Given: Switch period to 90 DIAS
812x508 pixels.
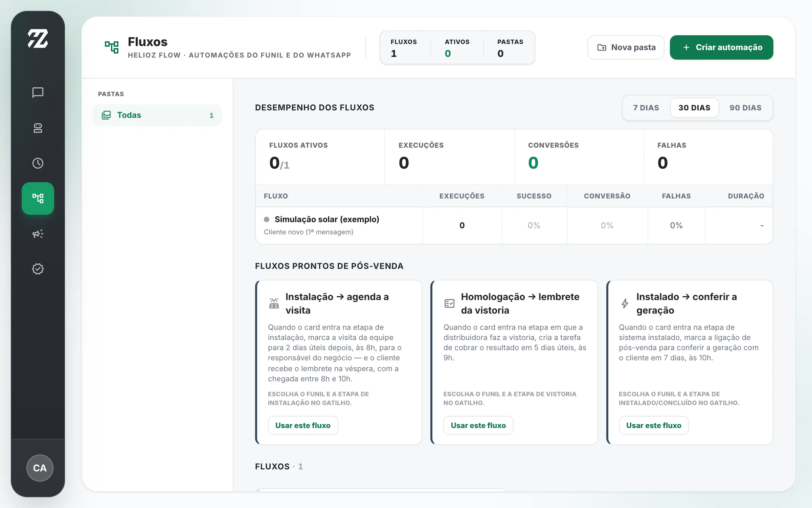Looking at the screenshot, I should click(745, 108).
